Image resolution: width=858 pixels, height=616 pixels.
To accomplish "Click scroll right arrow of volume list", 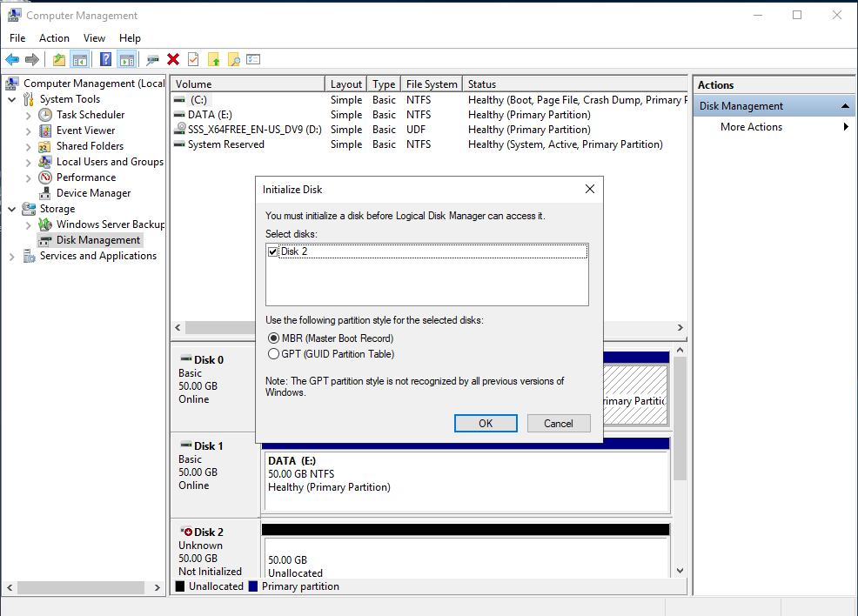I will [680, 328].
